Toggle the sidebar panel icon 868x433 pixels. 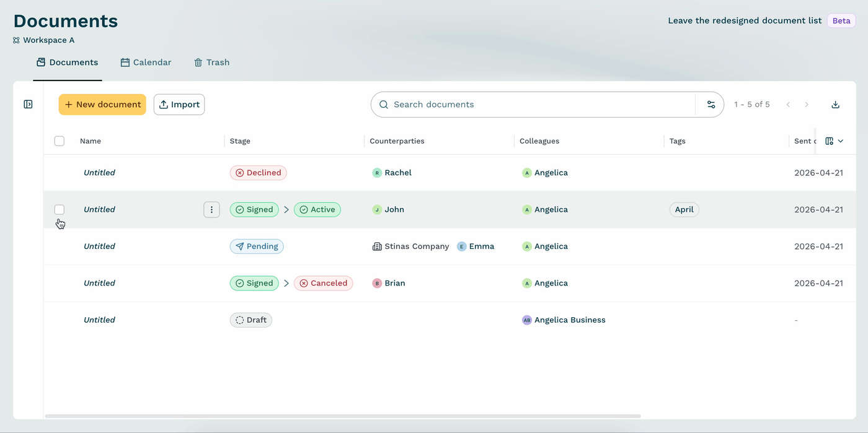(x=28, y=104)
